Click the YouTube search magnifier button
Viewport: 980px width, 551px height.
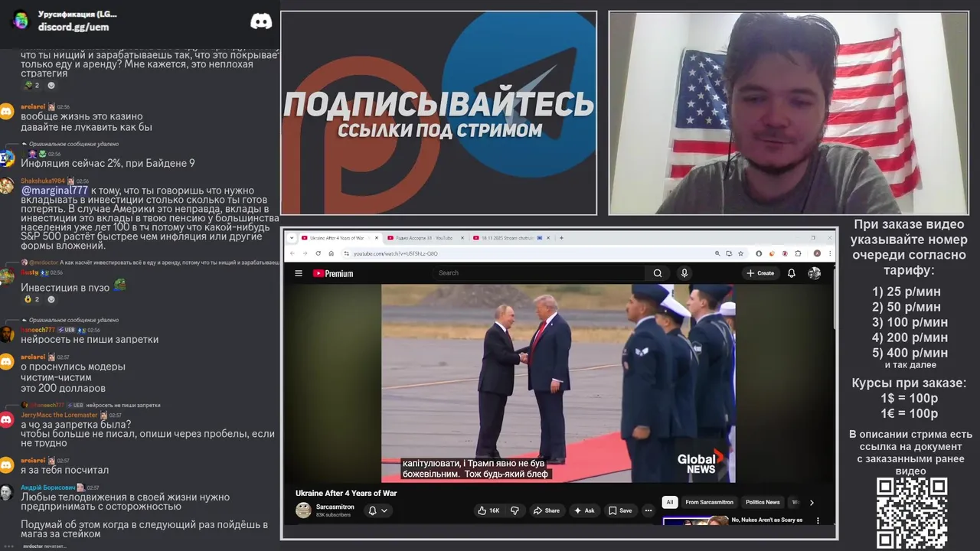657,273
